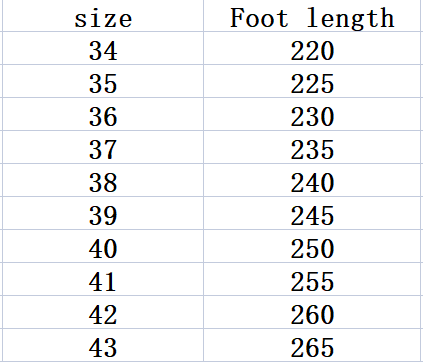
Task: Click the foot length 240 cell
Action: 312,180
